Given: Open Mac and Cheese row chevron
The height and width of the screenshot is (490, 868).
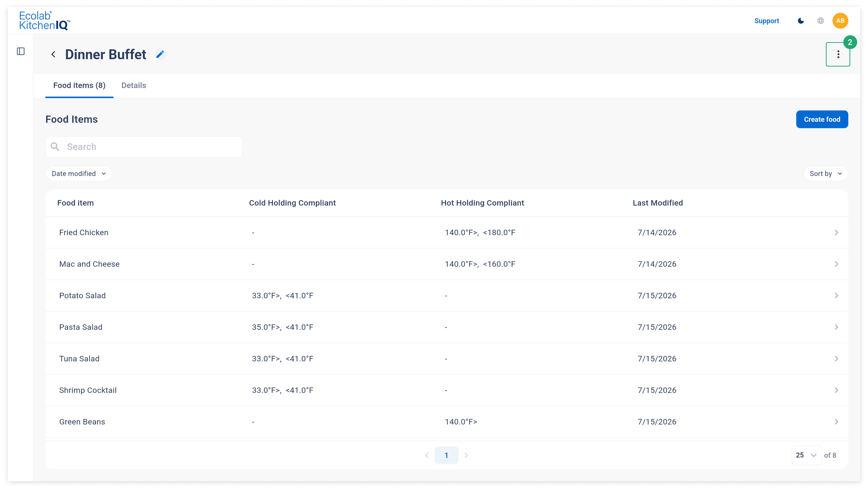Looking at the screenshot, I should click(836, 264).
